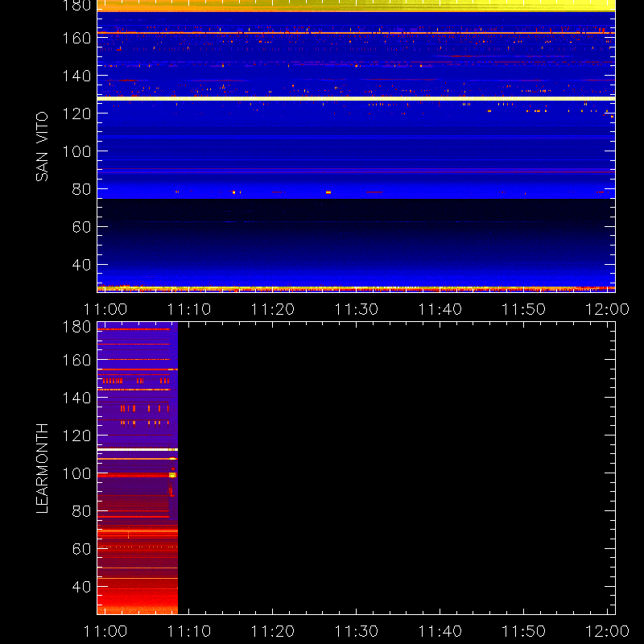Pick the 120 frequency tick on San Vito axis
Screen dimensions: 644x644
pyautogui.click(x=76, y=114)
